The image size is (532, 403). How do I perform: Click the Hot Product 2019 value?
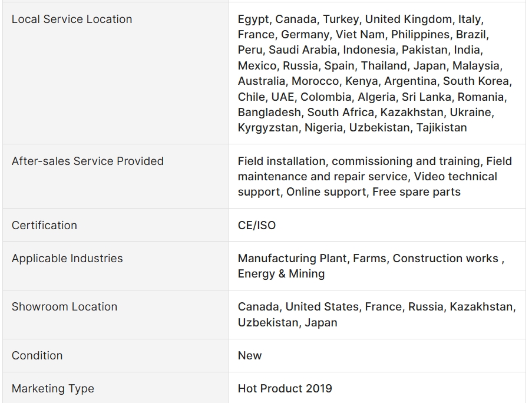click(285, 388)
